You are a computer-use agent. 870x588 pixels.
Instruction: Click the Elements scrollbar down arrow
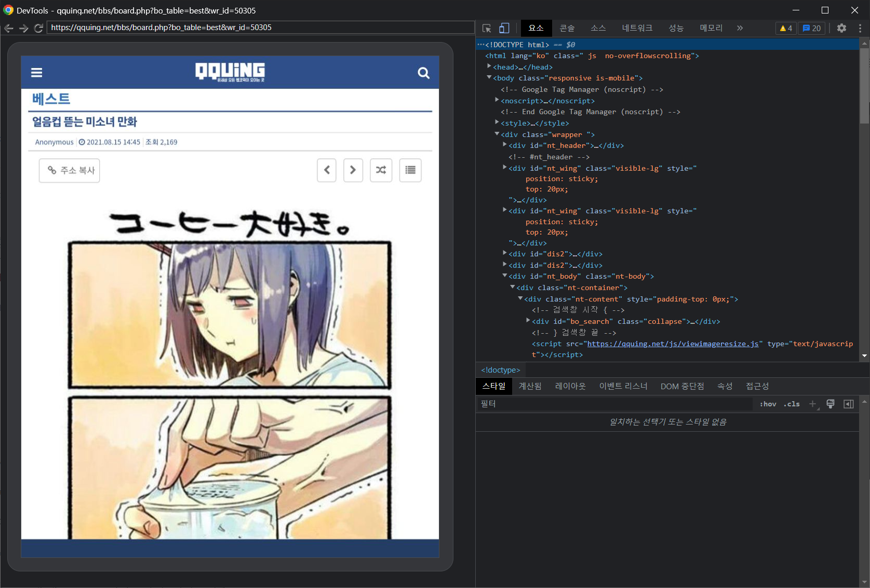pos(864,356)
